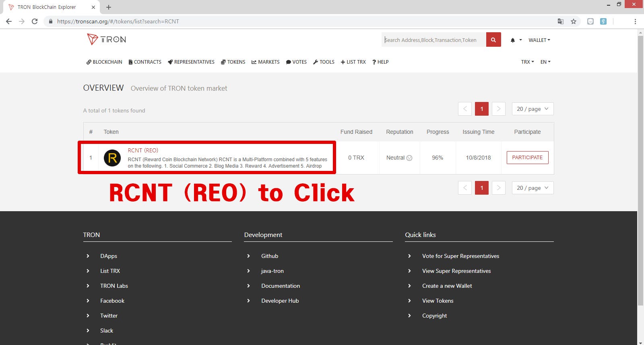This screenshot has width=644, height=345.
Task: Open the MARKETS menu
Action: pos(266,62)
